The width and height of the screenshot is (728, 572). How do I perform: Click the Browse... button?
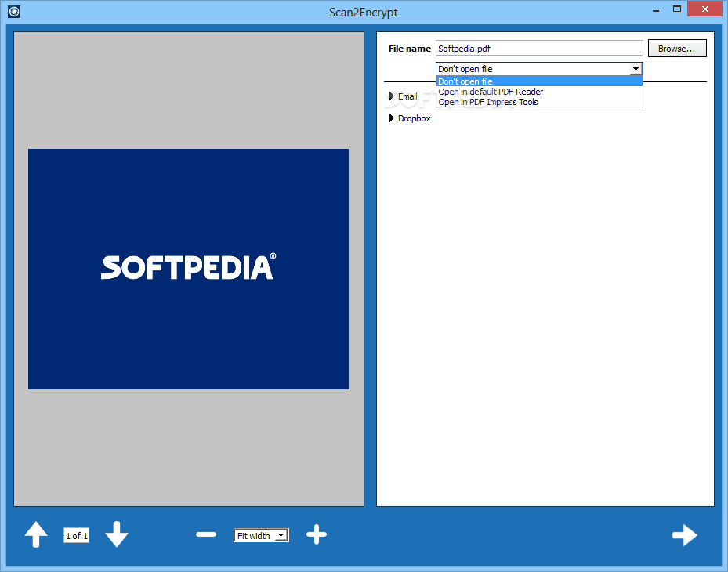tap(677, 49)
